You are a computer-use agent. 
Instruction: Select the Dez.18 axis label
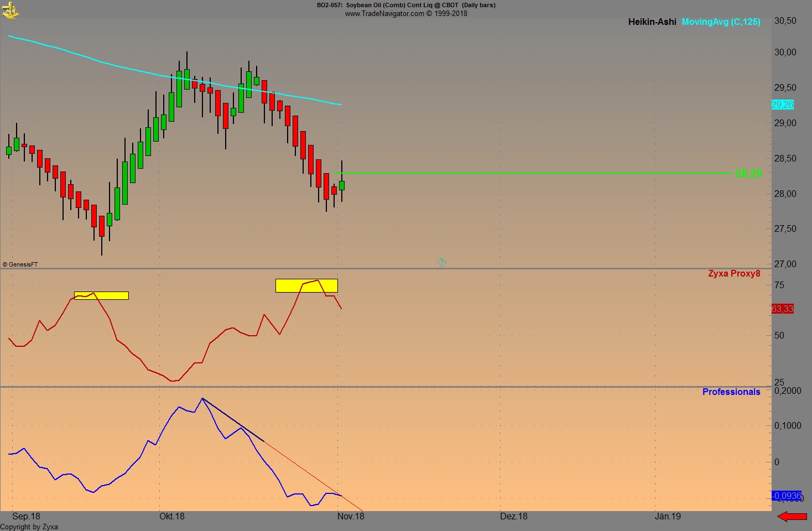coord(514,516)
